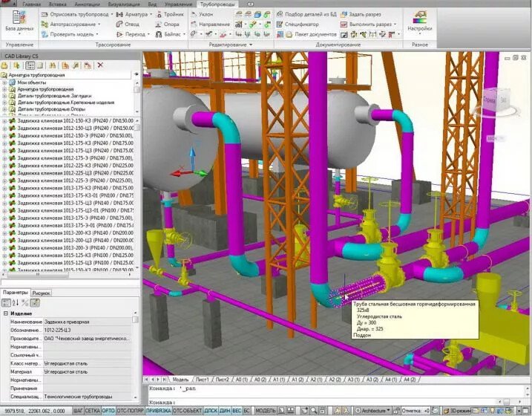This screenshot has height=416, width=532.
Task: Expand Отрисовать трубопровод dropdown arrow
Action: [112, 15]
